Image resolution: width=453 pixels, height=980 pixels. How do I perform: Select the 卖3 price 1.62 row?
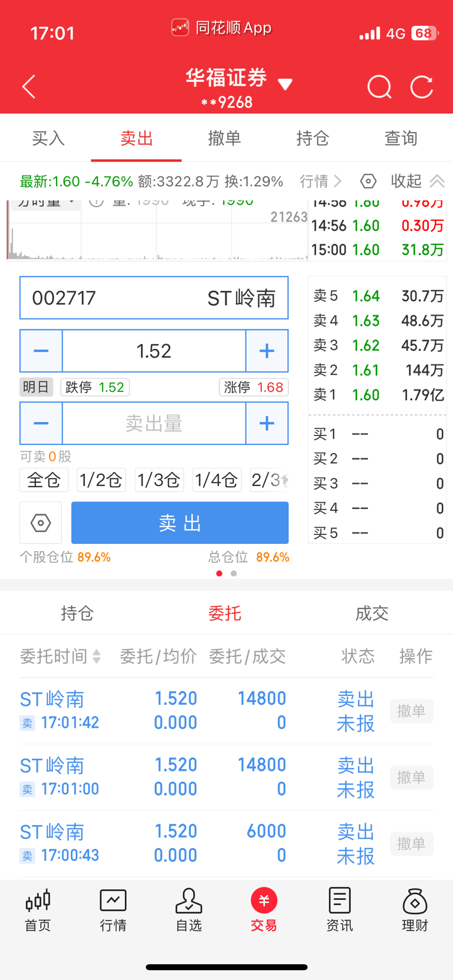[x=377, y=345]
